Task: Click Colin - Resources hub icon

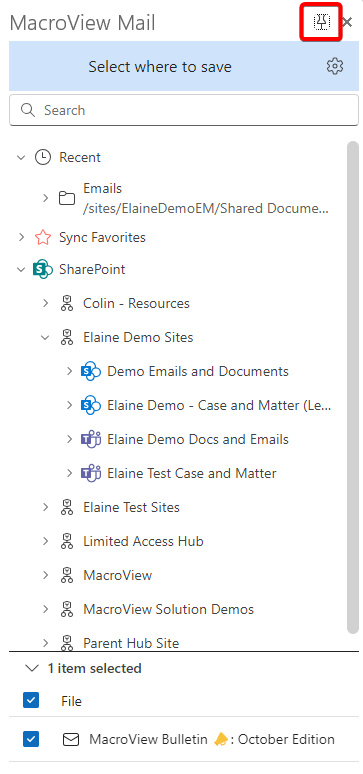Action: pyautogui.click(x=67, y=303)
